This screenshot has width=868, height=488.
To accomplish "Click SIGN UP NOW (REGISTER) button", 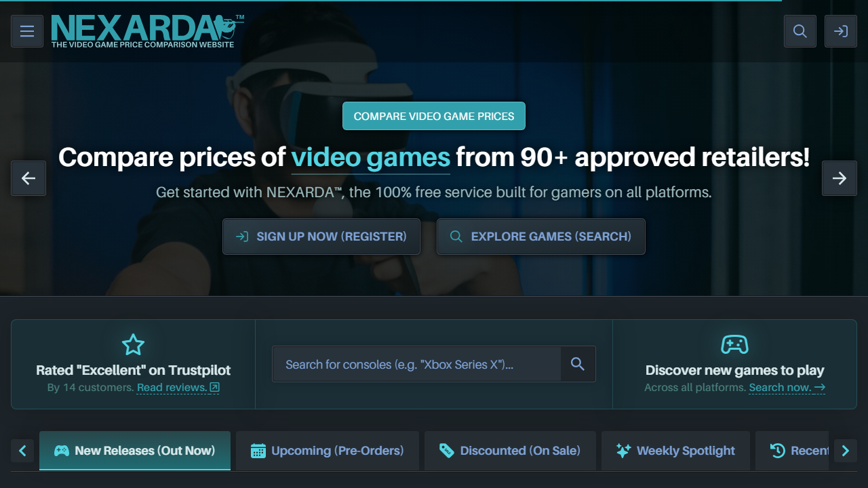I will pyautogui.click(x=321, y=236).
